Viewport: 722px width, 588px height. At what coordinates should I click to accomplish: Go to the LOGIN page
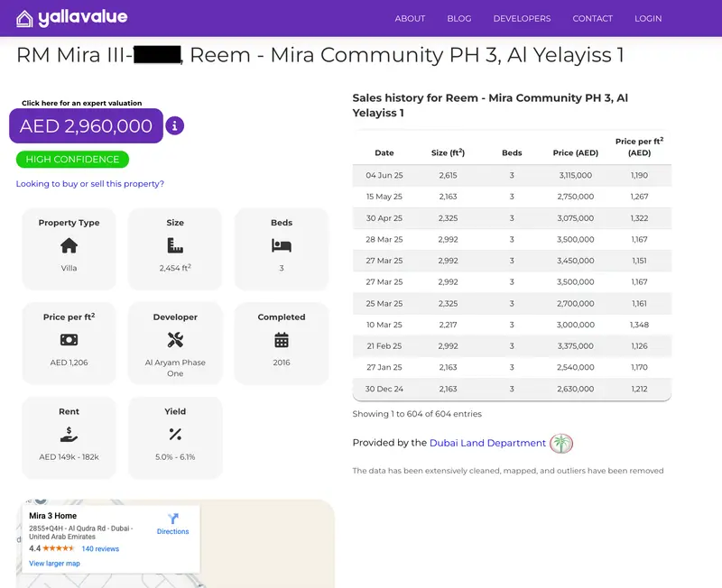pos(648,18)
